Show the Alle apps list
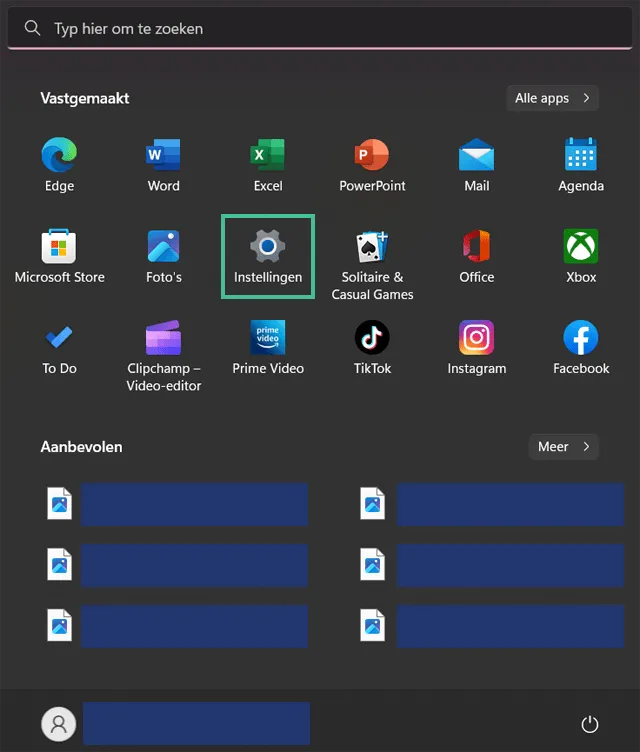 (x=552, y=98)
